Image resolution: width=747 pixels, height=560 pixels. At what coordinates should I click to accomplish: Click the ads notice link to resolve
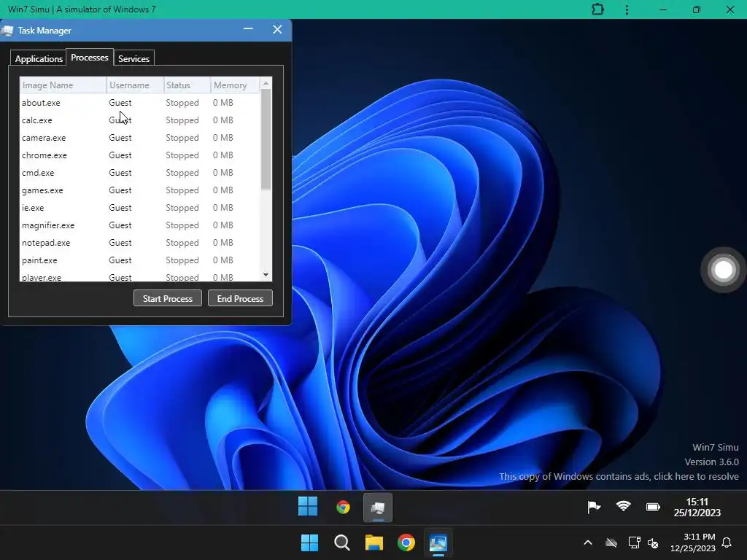pos(619,476)
